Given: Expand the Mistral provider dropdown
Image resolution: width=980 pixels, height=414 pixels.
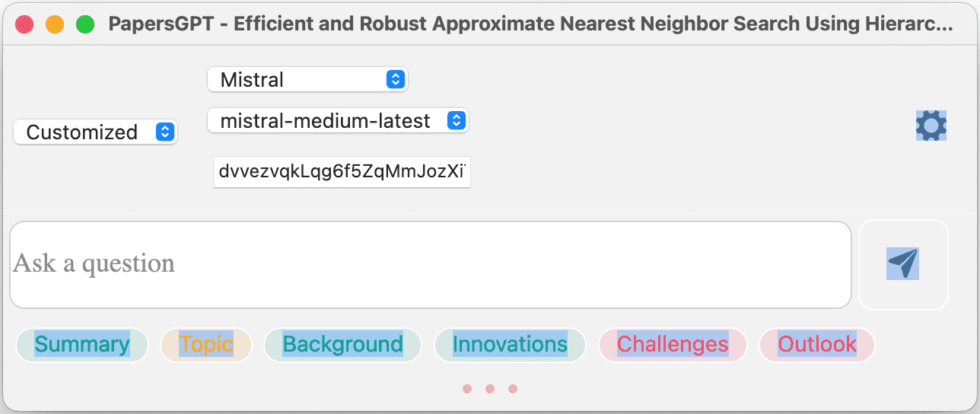Looking at the screenshot, I should click(307, 79).
